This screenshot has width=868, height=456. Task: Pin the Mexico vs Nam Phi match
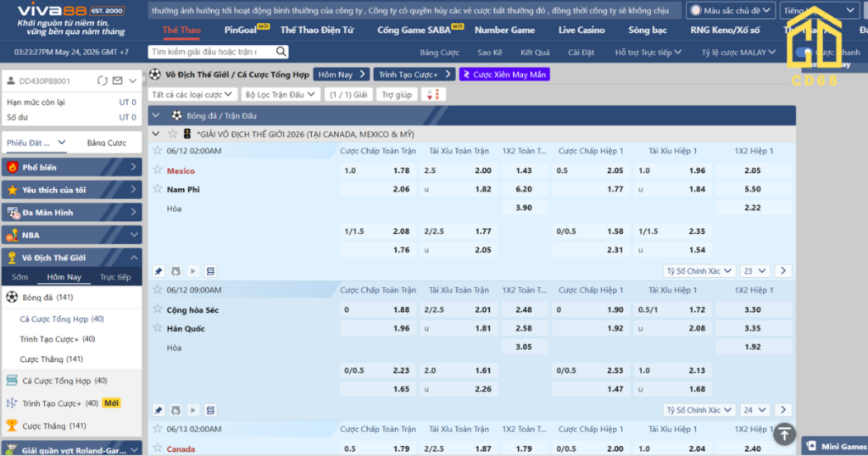click(159, 271)
